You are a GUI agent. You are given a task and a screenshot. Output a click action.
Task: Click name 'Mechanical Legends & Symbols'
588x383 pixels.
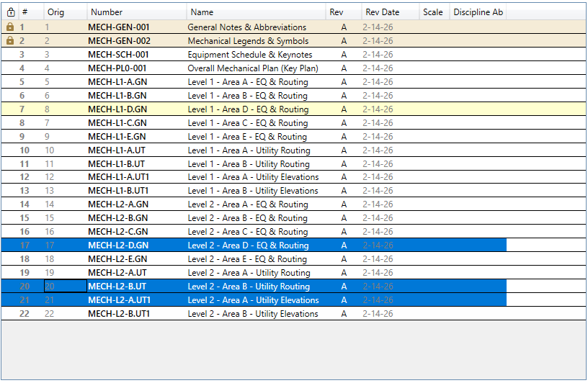[249, 41]
